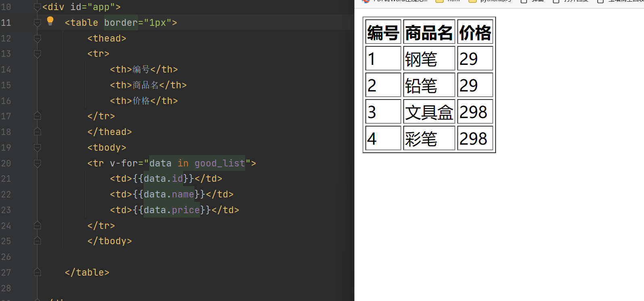Image resolution: width=644 pixels, height=301 pixels.
Task: Collapse the thead block fold on line 12
Action: click(x=38, y=38)
